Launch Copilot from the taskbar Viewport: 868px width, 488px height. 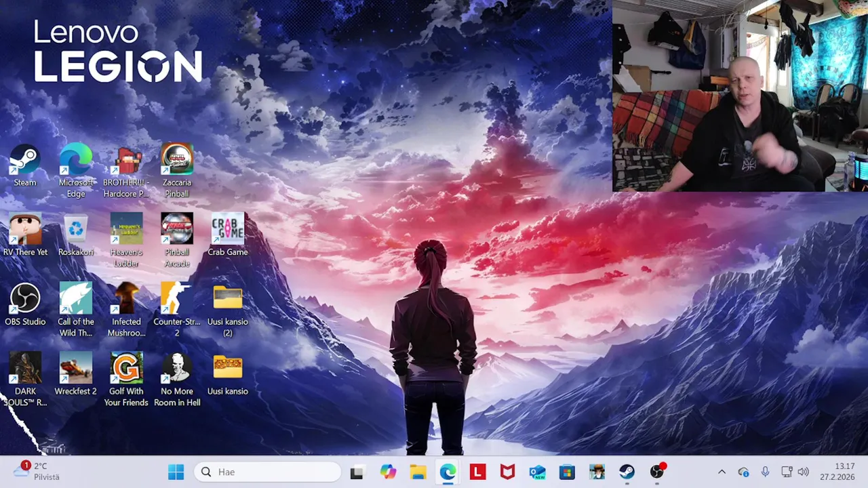[x=388, y=472]
